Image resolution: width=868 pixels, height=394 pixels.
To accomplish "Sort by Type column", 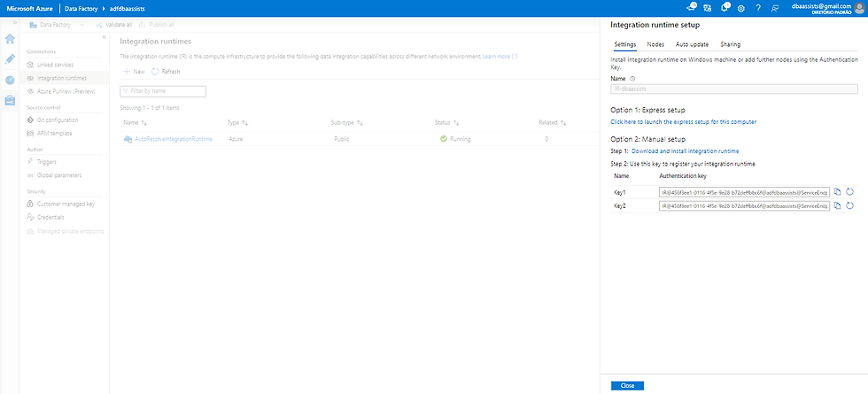I will coord(238,122).
